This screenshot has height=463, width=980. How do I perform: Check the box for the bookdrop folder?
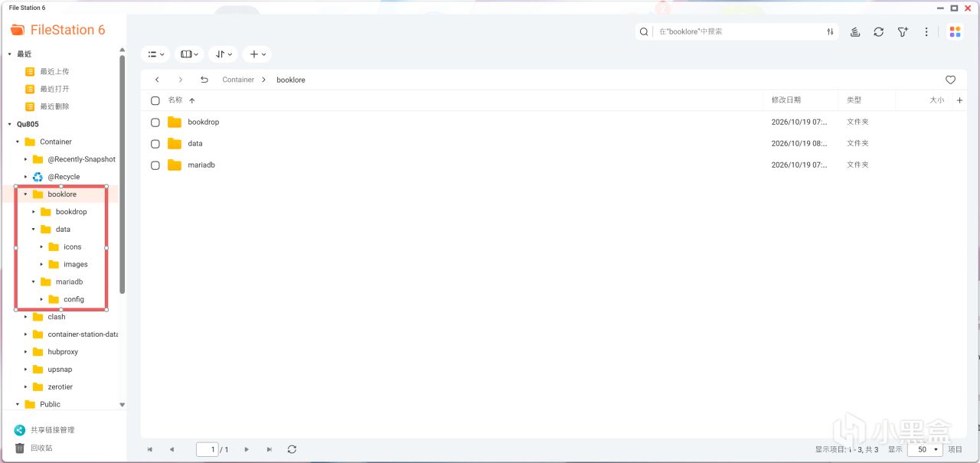pos(155,122)
